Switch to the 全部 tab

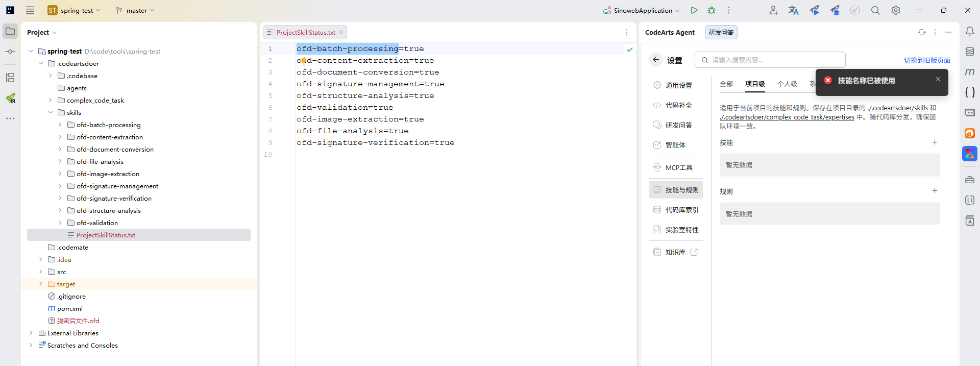point(726,84)
